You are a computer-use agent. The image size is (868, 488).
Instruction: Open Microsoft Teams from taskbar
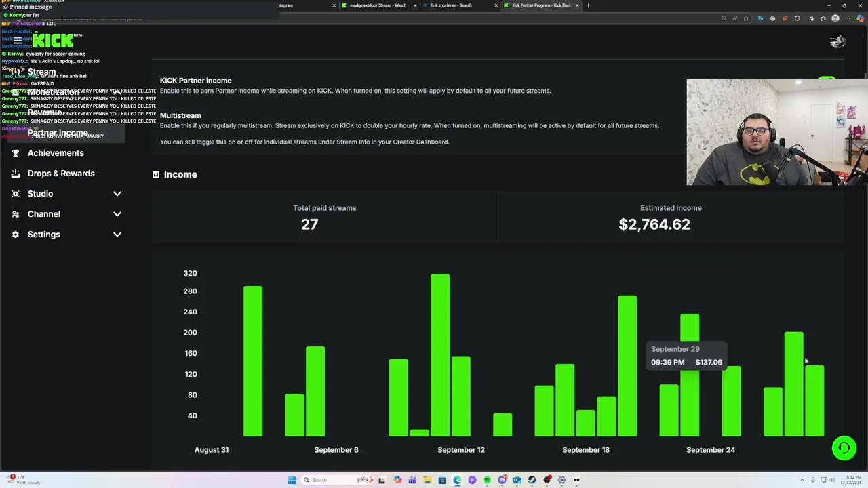coord(412,480)
